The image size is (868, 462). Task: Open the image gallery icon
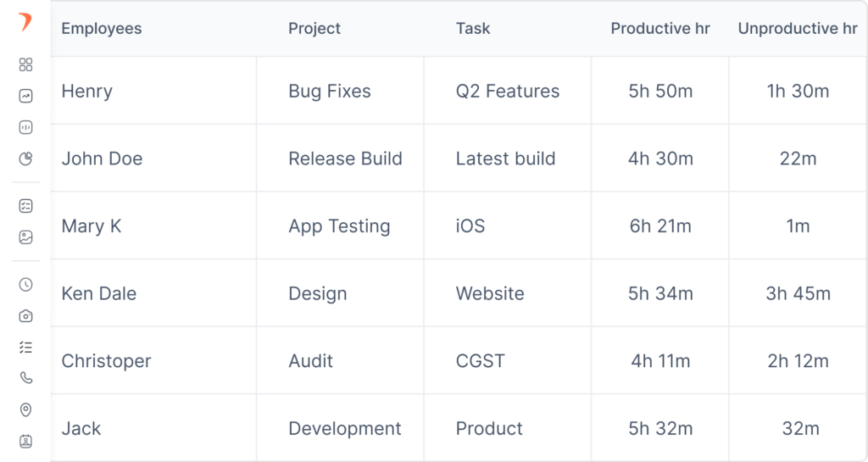point(25,237)
